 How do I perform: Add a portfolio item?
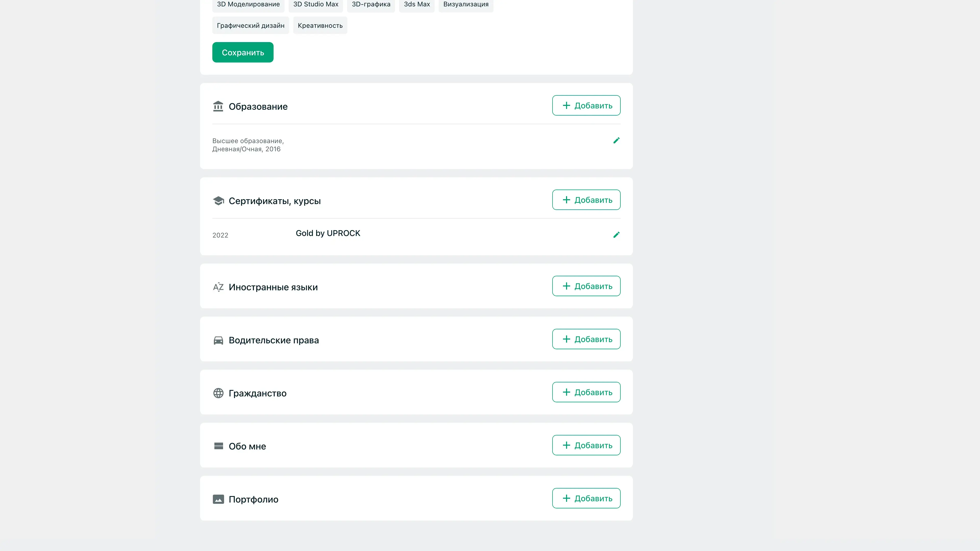[x=586, y=498]
